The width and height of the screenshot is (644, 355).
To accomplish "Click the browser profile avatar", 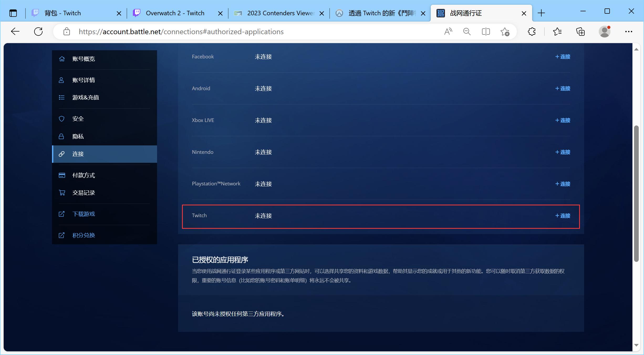I will coord(605,31).
